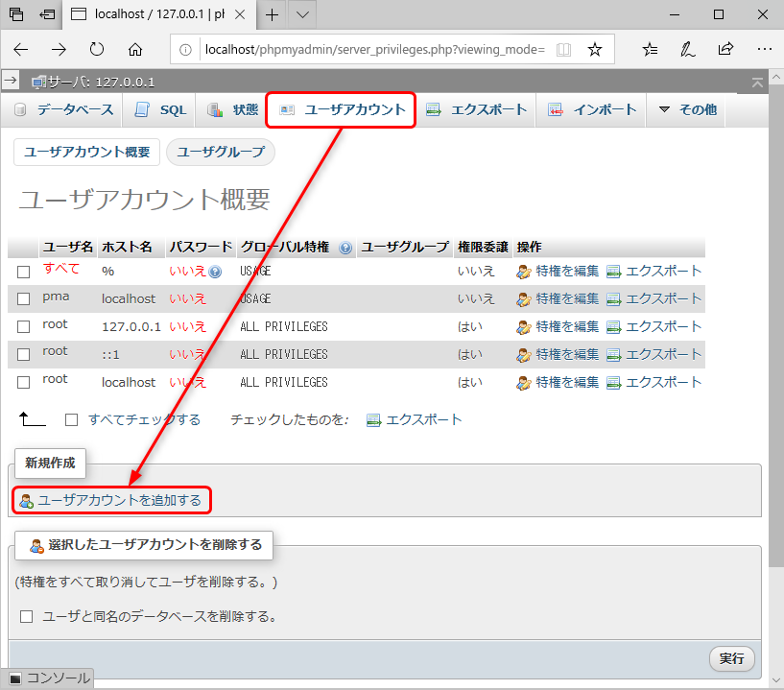The image size is (784, 690).
Task: Check the checkbox for the pma user
Action: (24, 299)
